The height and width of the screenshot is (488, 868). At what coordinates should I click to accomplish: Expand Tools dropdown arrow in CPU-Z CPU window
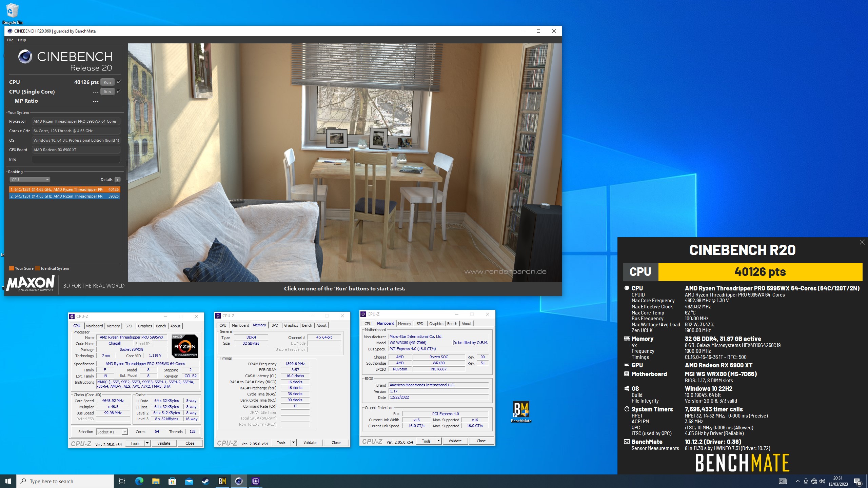click(147, 443)
